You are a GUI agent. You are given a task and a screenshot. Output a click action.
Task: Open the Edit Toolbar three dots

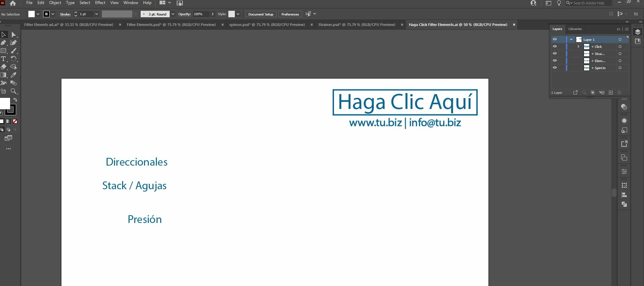[8, 148]
